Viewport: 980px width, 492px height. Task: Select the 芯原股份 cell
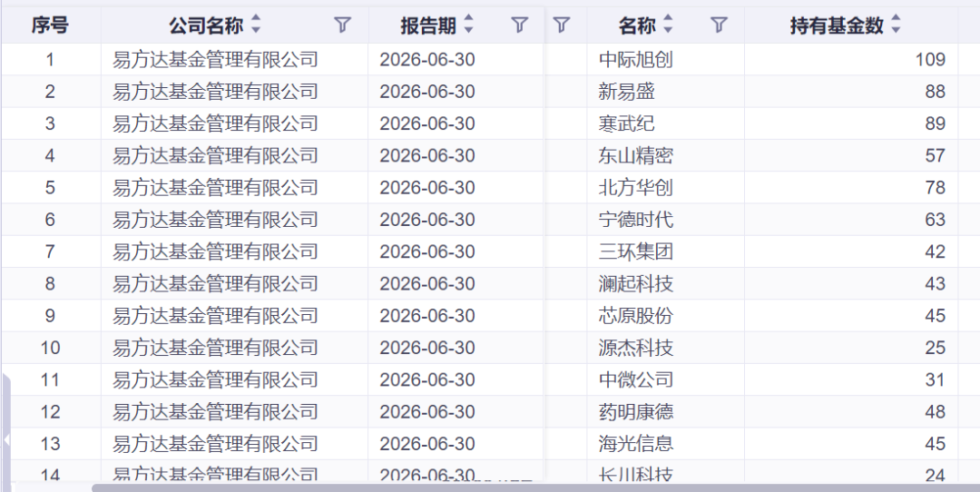pyautogui.click(x=666, y=316)
